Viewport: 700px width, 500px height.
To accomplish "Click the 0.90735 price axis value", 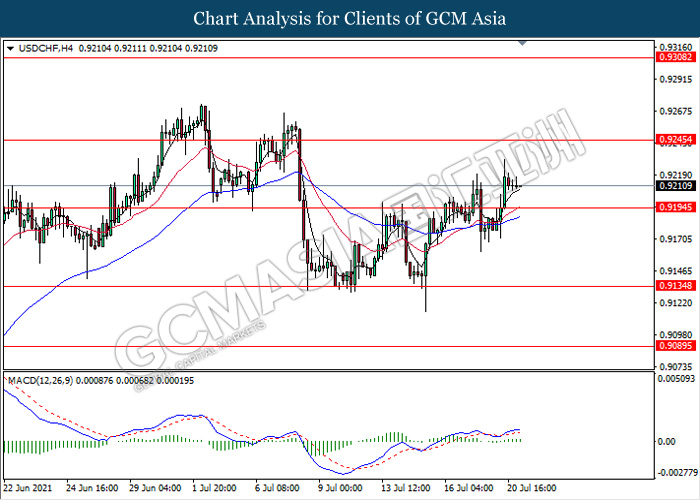I will click(x=676, y=367).
